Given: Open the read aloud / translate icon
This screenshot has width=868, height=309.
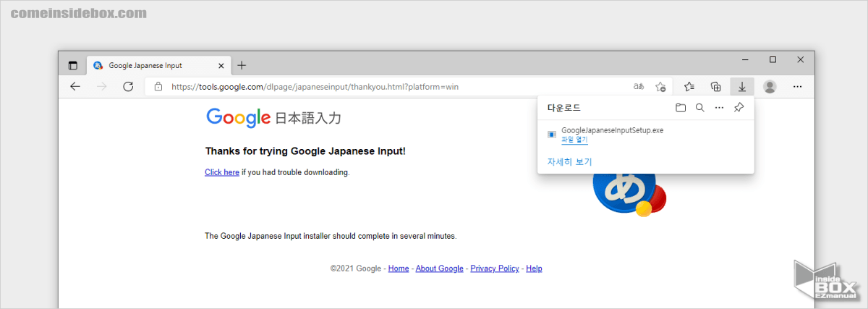Looking at the screenshot, I should click(639, 87).
